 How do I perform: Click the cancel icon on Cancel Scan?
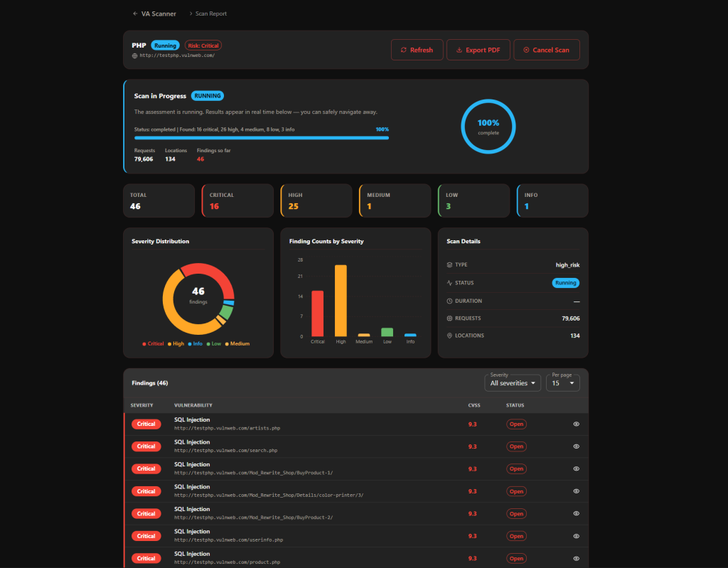526,50
